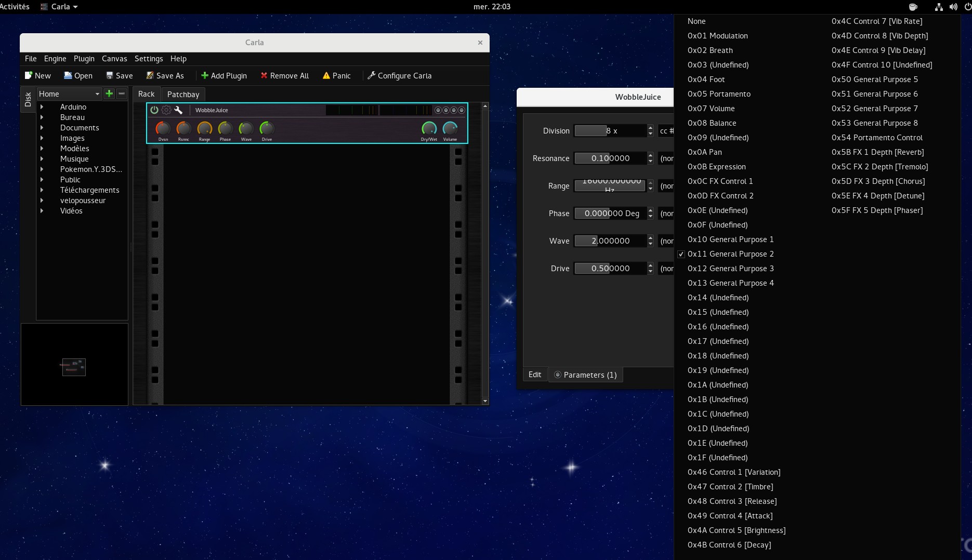Choose None in the MIDI CC list
Image resolution: width=972 pixels, height=560 pixels.
697,21
